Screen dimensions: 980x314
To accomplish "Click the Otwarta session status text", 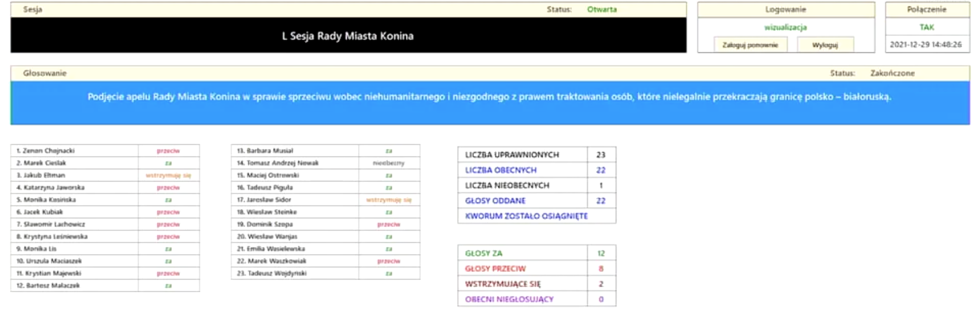I will (x=601, y=10).
